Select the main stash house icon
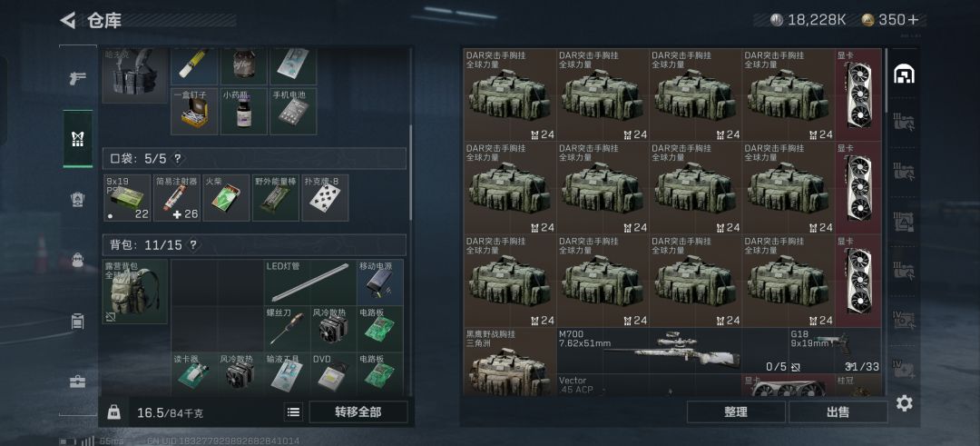Screen dimensions: 980x446 (904, 74)
